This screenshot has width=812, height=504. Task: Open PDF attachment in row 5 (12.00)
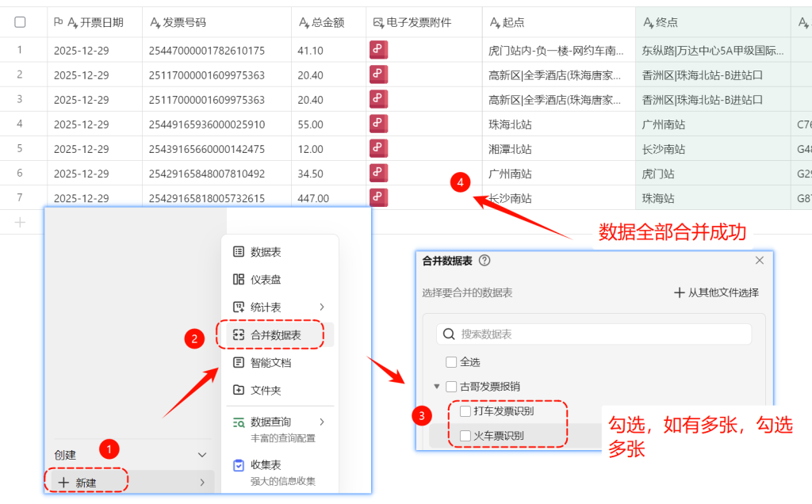(378, 148)
